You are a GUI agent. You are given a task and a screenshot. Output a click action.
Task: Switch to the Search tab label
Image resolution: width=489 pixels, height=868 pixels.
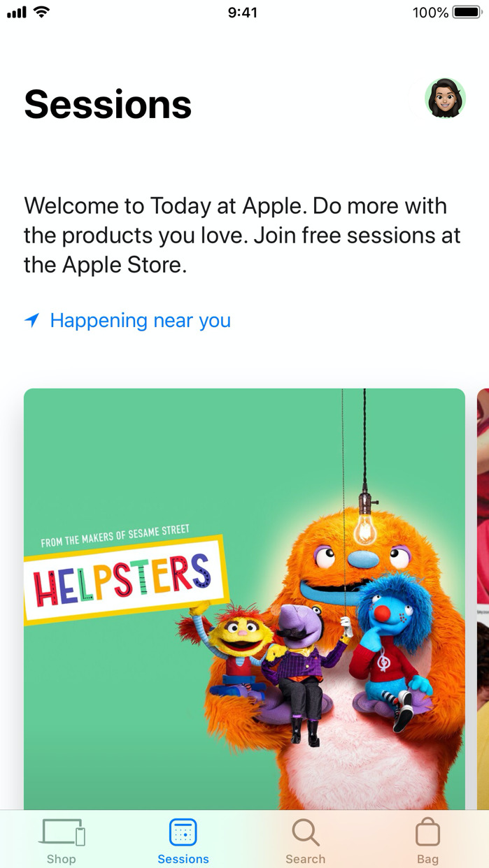[x=306, y=859]
